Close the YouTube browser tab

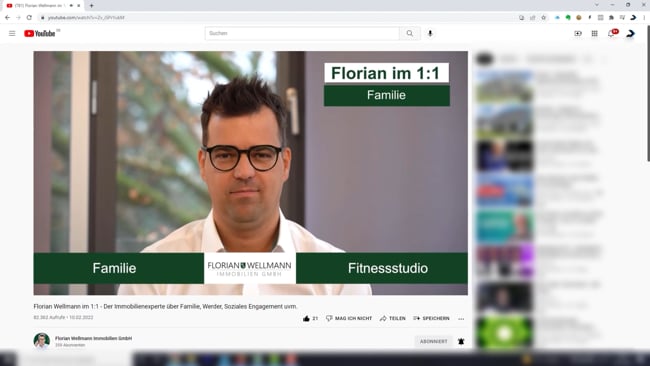[x=79, y=5]
